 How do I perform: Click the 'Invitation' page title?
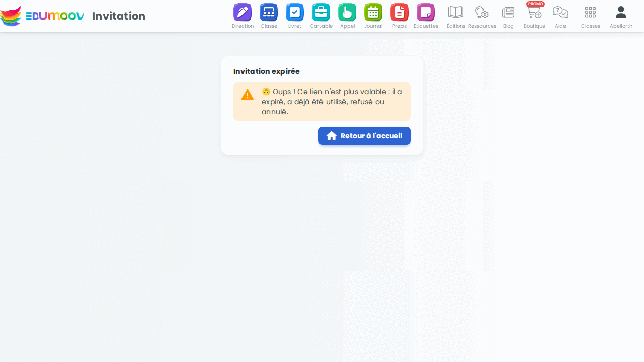point(119,16)
